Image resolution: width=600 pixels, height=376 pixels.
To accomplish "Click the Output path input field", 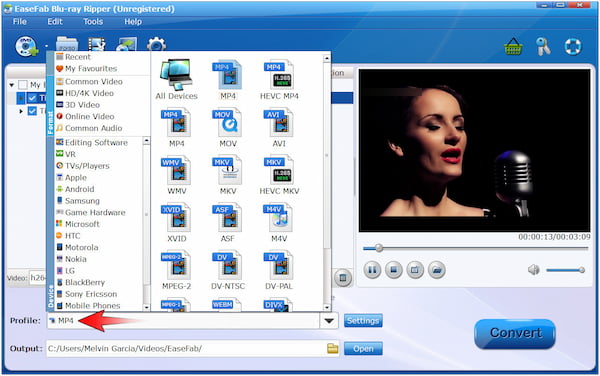I will click(x=186, y=348).
